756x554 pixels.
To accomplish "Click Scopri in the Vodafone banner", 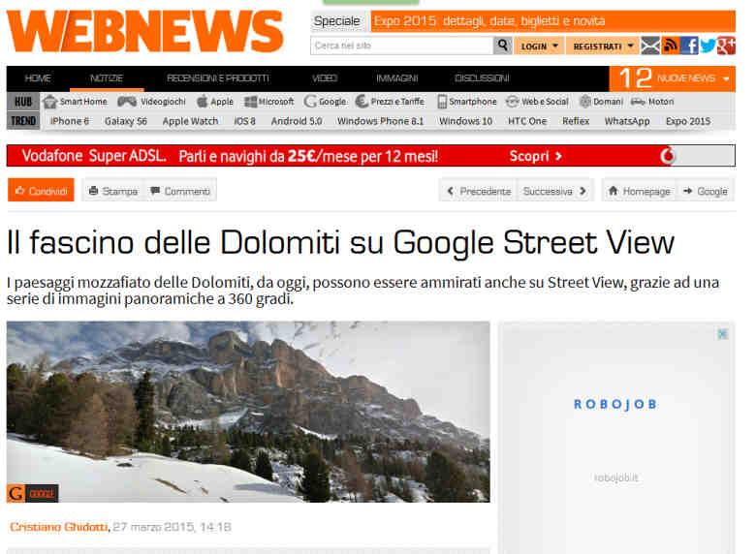I will click(x=535, y=156).
